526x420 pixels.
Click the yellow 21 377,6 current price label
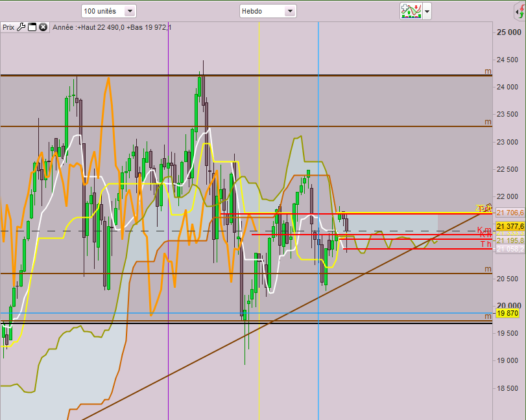pos(510,226)
